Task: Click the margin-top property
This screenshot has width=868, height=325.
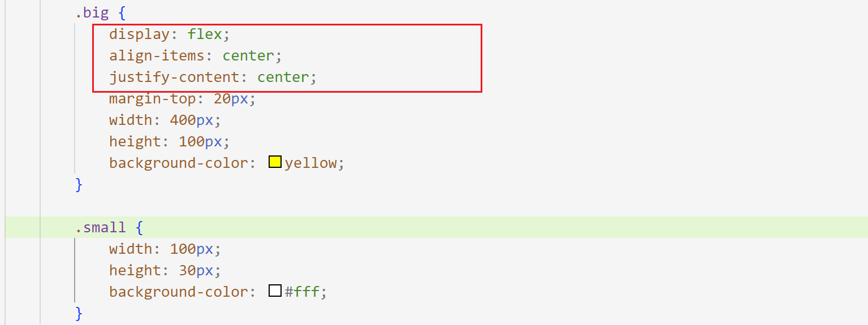Action: click(x=152, y=99)
